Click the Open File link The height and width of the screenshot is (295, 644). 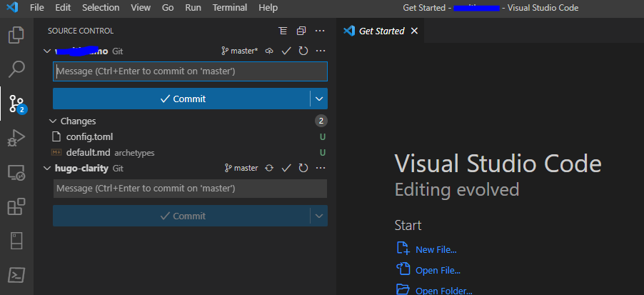[438, 270]
